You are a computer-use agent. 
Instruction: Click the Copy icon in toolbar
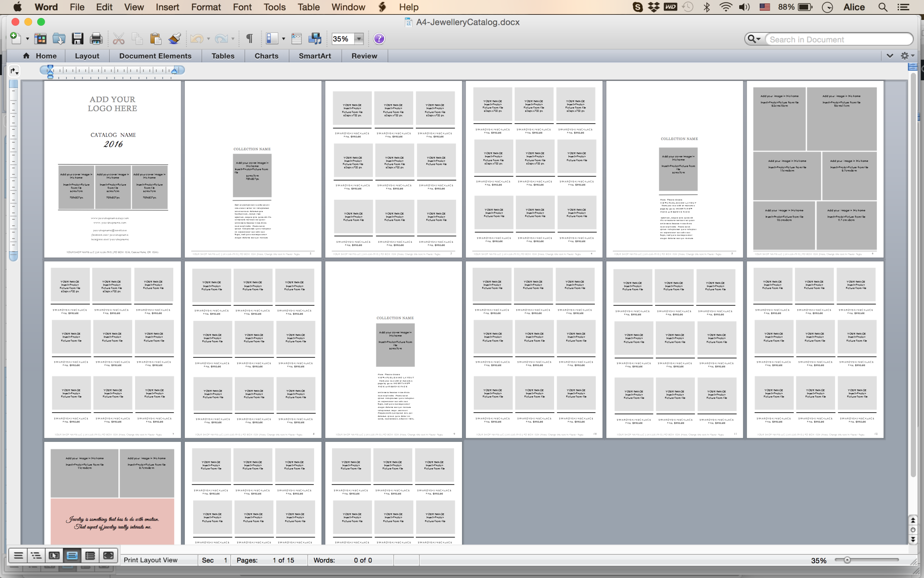click(137, 39)
